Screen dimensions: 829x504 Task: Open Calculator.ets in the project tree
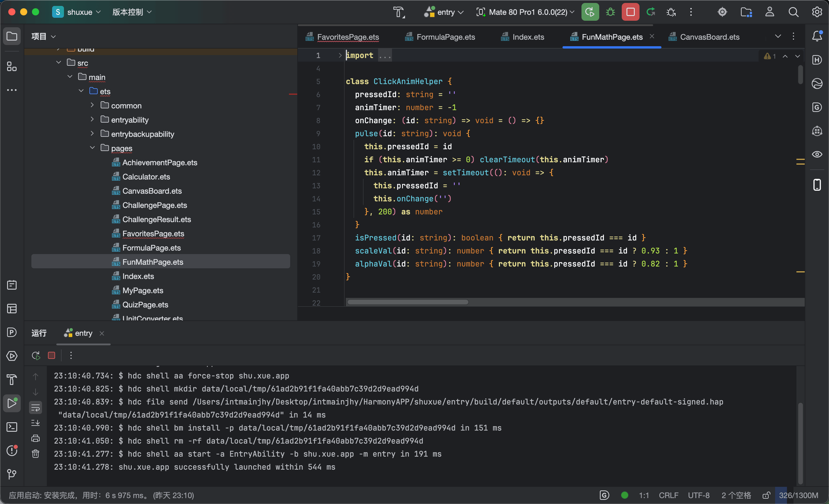[146, 176]
